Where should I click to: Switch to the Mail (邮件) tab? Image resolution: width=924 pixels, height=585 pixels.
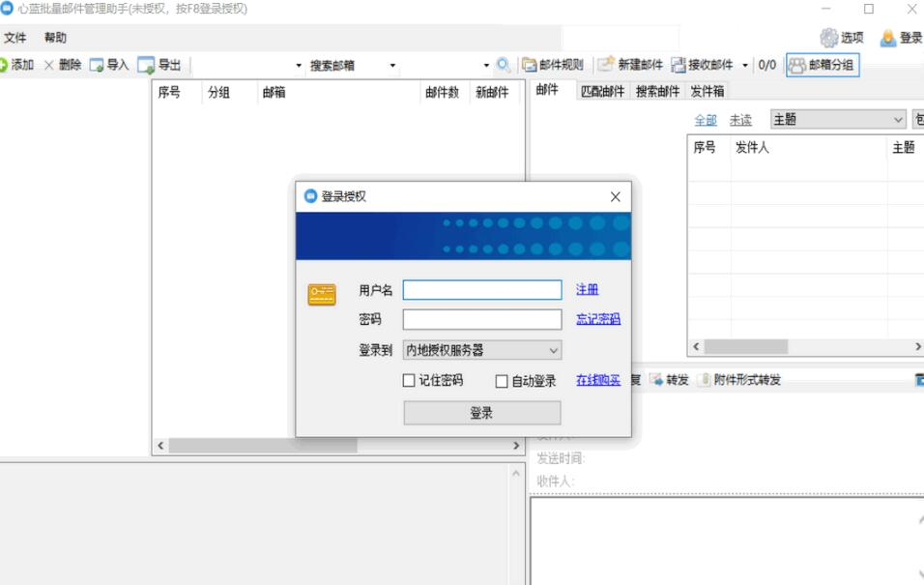click(x=547, y=90)
